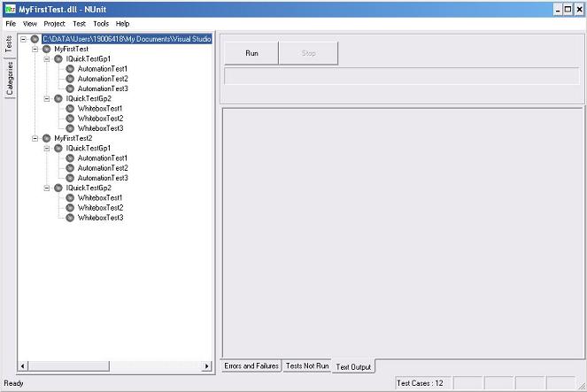The width and height of the screenshot is (587, 392).
Task: Collapse the MyFirstTest2 tree node
Action: pos(35,138)
